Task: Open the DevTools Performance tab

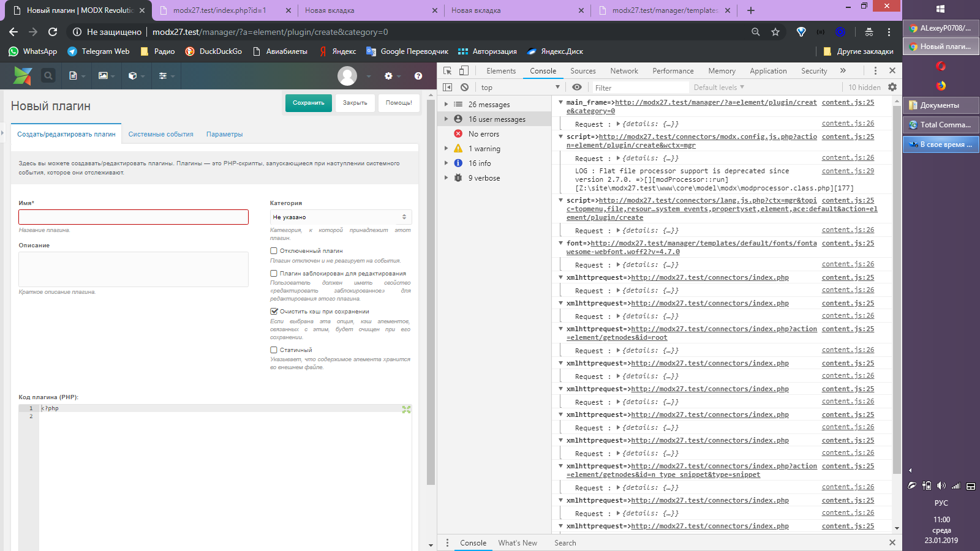Action: 673,71
